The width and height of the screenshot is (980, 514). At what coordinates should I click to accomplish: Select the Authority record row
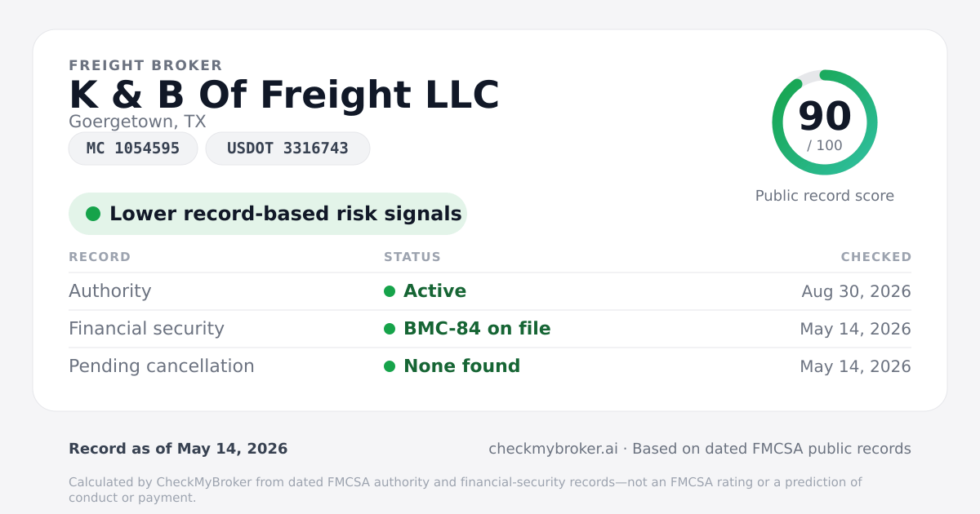[490, 291]
